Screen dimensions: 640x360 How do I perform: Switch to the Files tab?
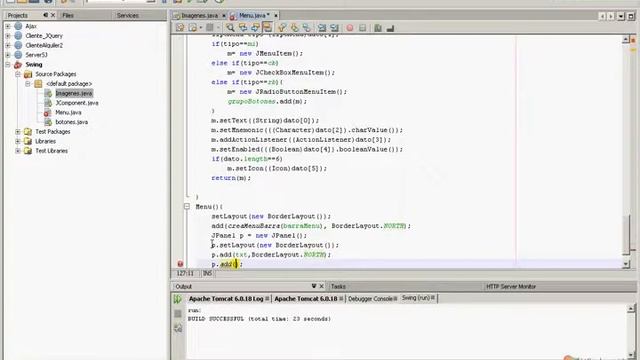click(68, 16)
